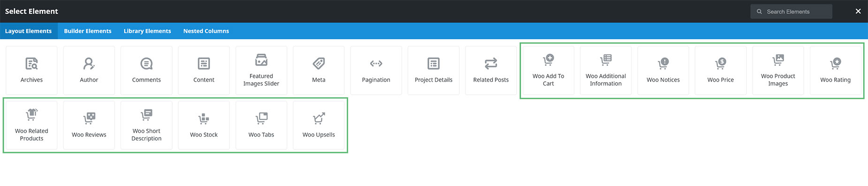Choose the Project Details element
The height and width of the screenshot is (186, 868).
(x=434, y=70)
